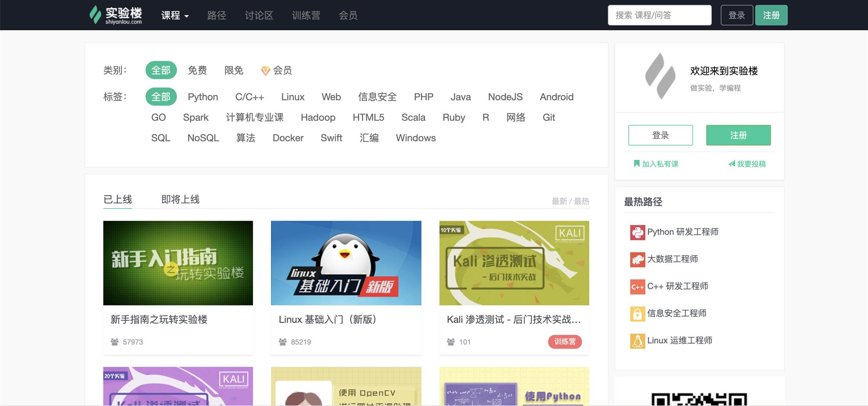Click the big data engineer elephant icon

pos(637,259)
